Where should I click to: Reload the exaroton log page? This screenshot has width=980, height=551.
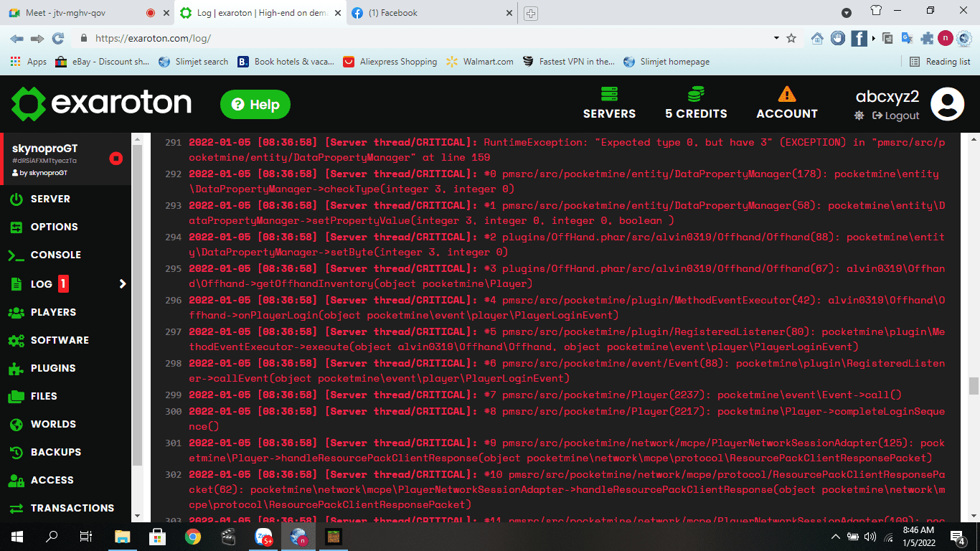click(x=58, y=38)
